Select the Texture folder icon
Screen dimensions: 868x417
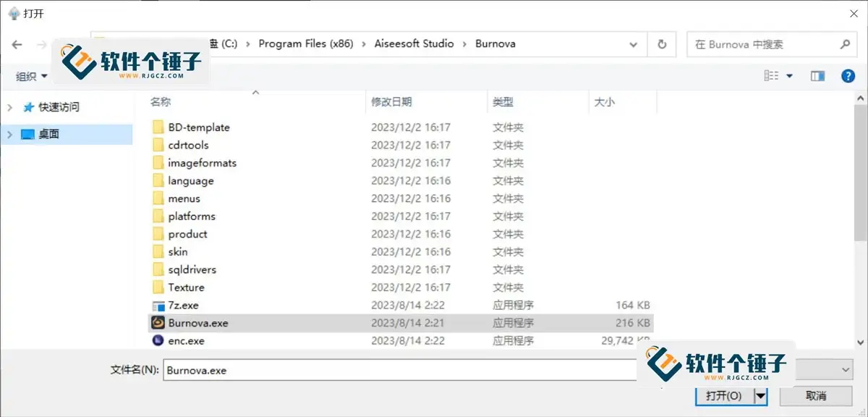tap(159, 287)
